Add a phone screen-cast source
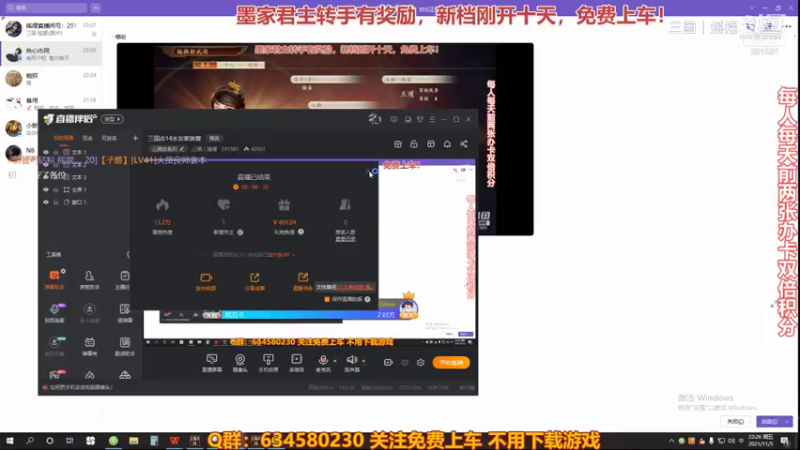The image size is (800, 450). [x=268, y=363]
